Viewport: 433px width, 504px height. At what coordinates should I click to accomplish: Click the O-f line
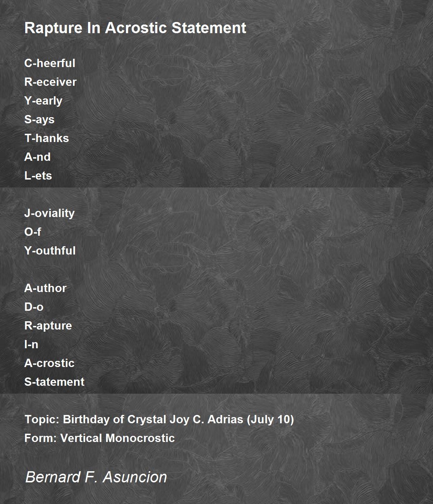click(32, 232)
